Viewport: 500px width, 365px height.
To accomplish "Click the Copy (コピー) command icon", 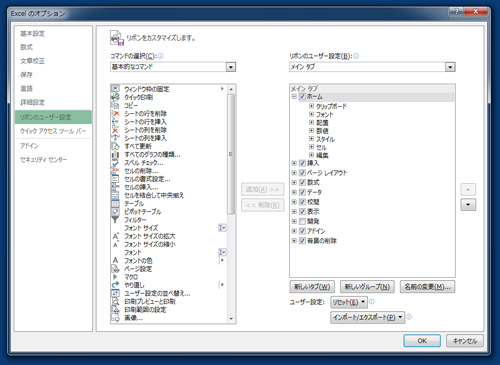I will [x=115, y=105].
